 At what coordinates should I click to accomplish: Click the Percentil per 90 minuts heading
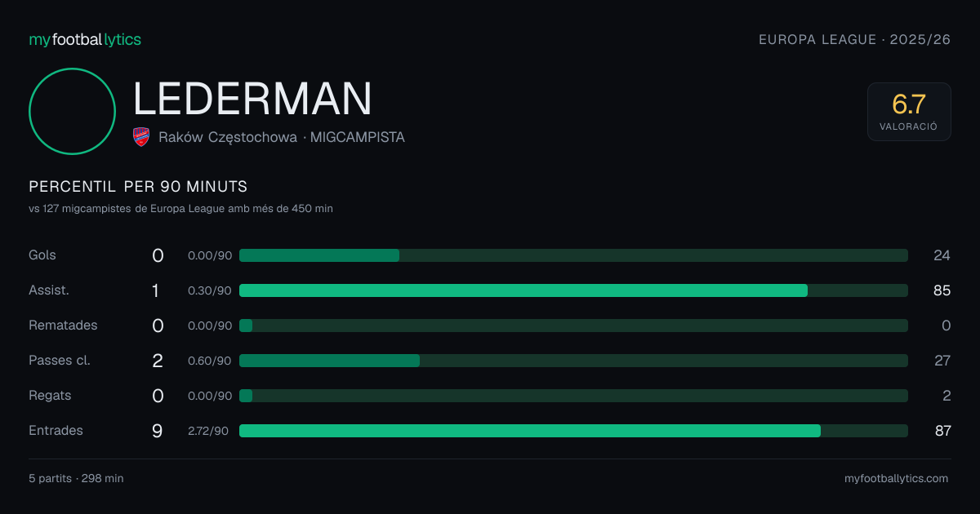138,187
